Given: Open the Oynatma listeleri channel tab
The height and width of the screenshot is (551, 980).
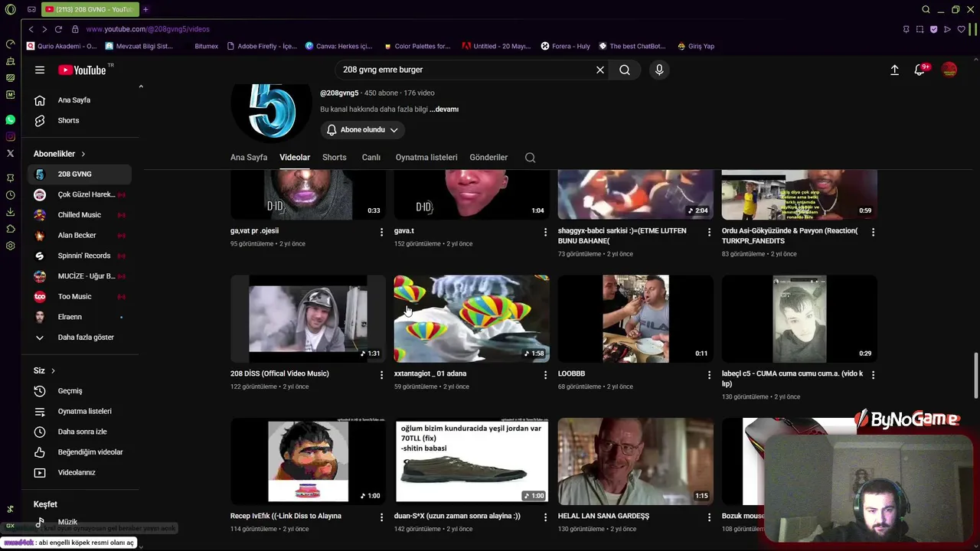Looking at the screenshot, I should coord(426,158).
